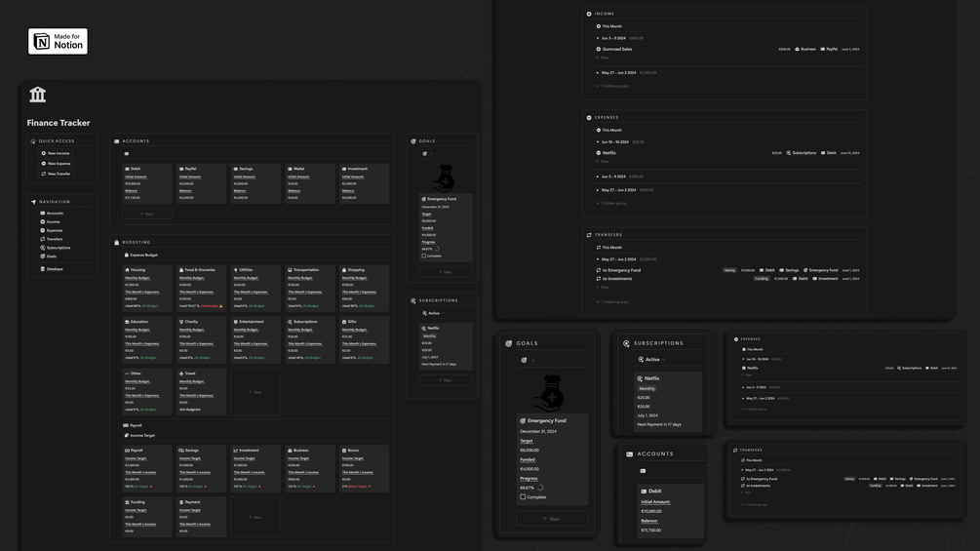
Task: Expand Jun 3 – 9 2024 group in upper Expenses
Action: coord(598,177)
